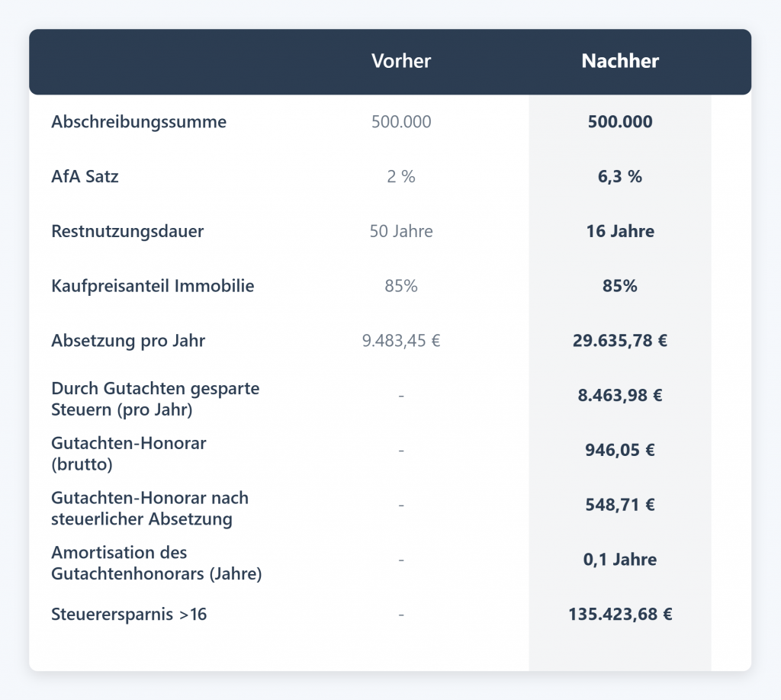Click the 9.483,45 € value
The image size is (781, 700).
pos(401,341)
